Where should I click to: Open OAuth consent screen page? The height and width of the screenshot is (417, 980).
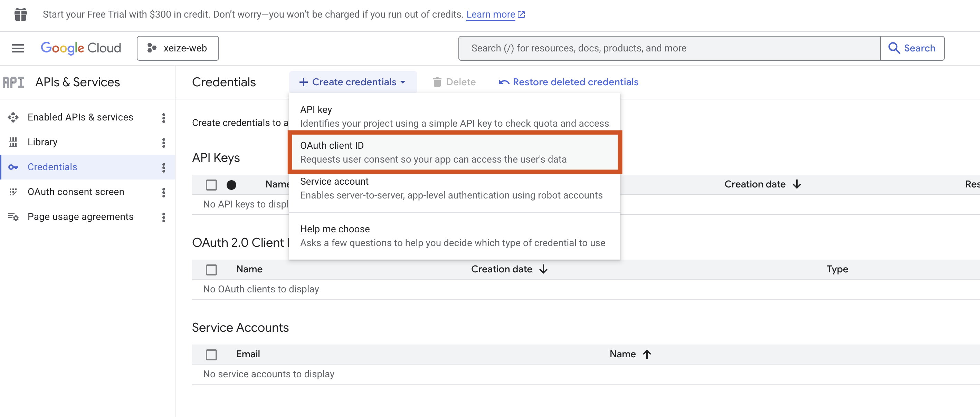pos(76,192)
